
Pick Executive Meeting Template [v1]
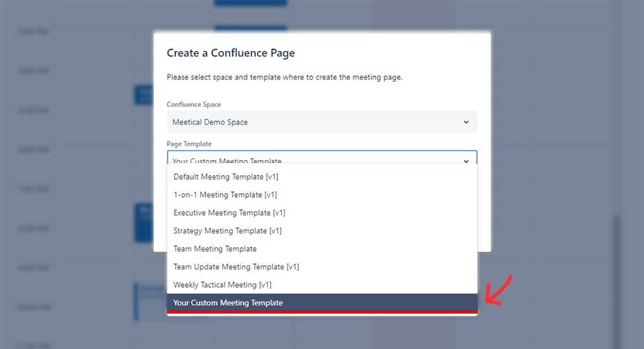[x=322, y=212]
